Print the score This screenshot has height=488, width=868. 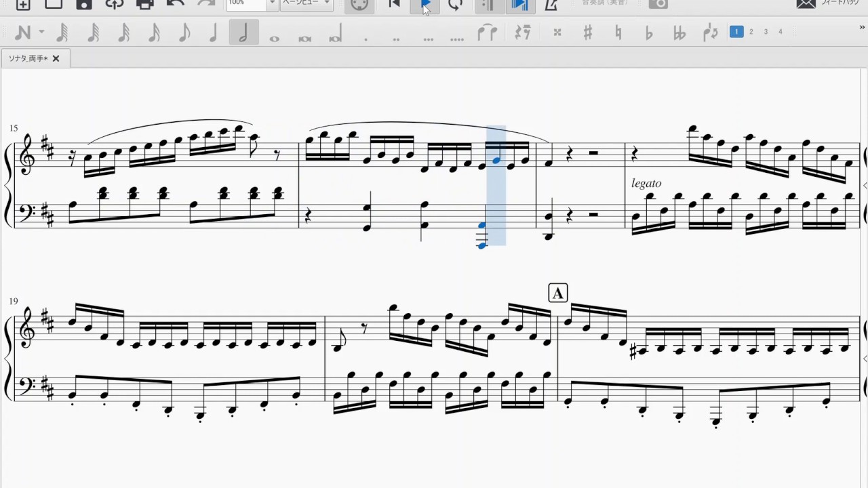click(145, 5)
